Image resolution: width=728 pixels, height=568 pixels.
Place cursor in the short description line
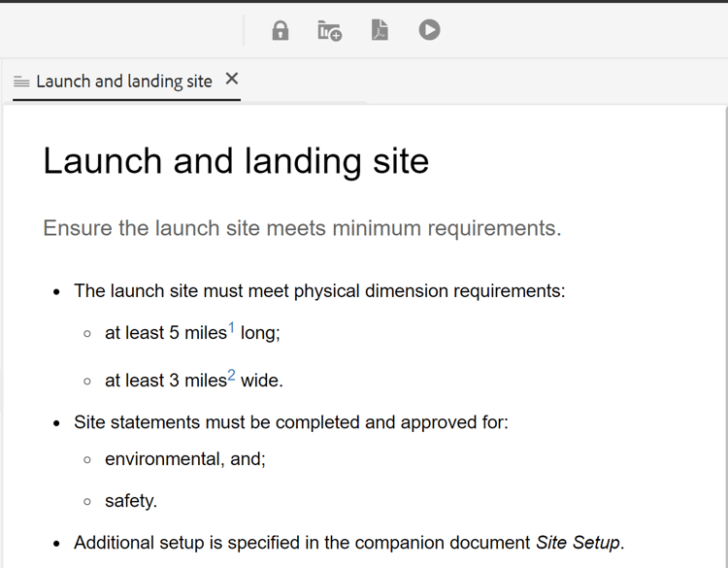(302, 228)
